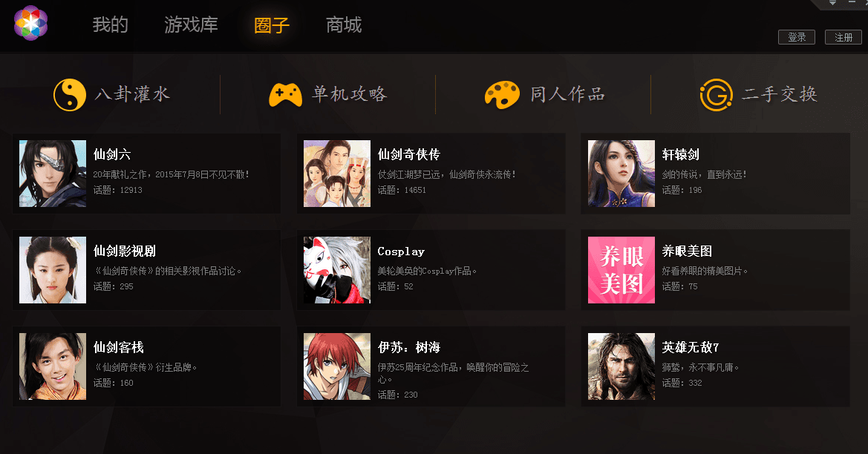
Task: Go to the 商城 tab
Action: [x=344, y=25]
